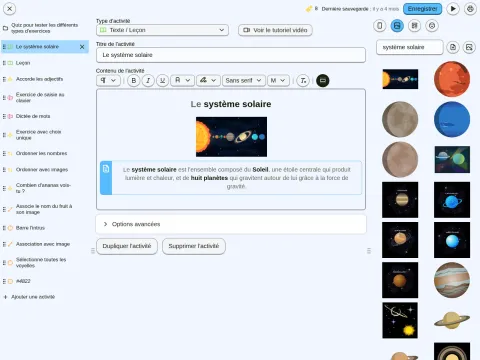
Task: Select Ordonner avec images activity
Action: (45, 170)
